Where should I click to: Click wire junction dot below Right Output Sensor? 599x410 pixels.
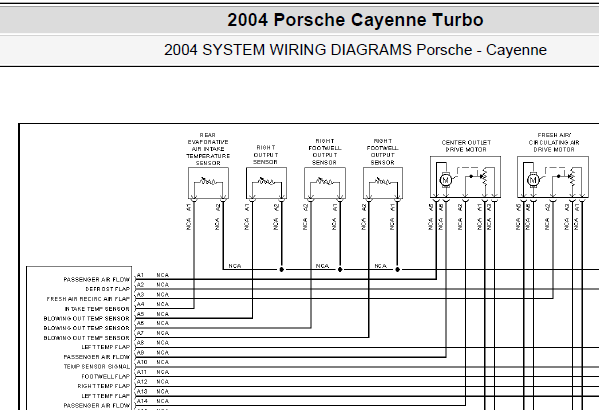282,269
